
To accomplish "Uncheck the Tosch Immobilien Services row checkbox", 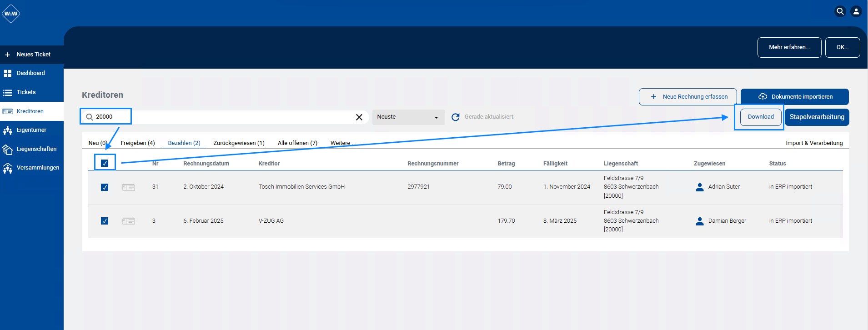I will (105, 187).
